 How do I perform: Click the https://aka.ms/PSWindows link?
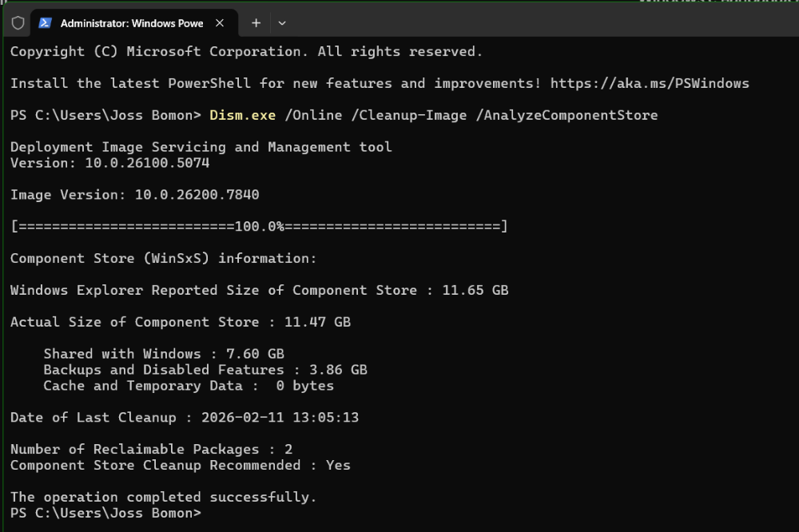point(650,83)
